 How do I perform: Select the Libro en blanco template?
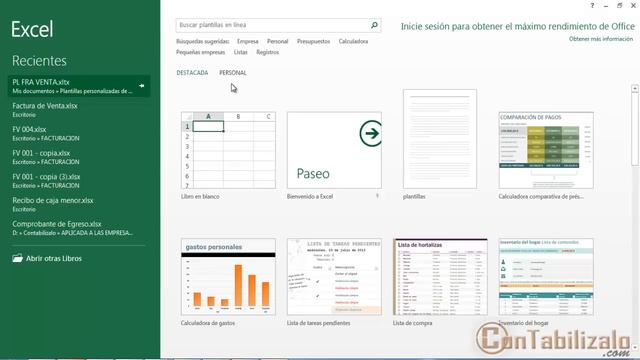click(229, 150)
